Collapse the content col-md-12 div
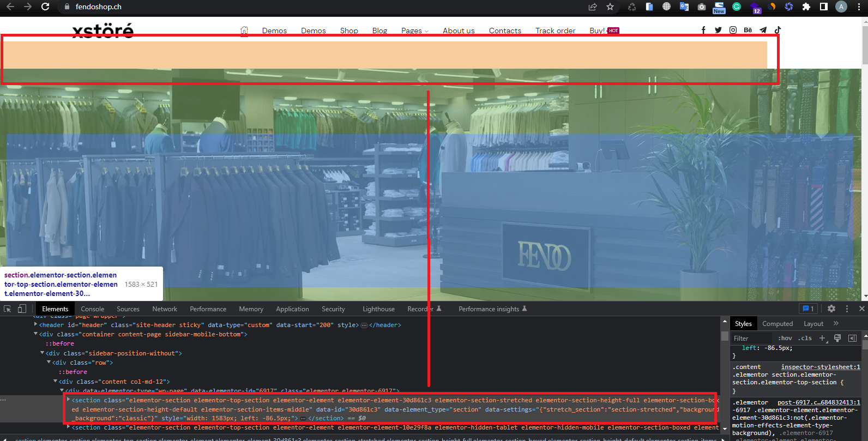The image size is (868, 441). [55, 382]
